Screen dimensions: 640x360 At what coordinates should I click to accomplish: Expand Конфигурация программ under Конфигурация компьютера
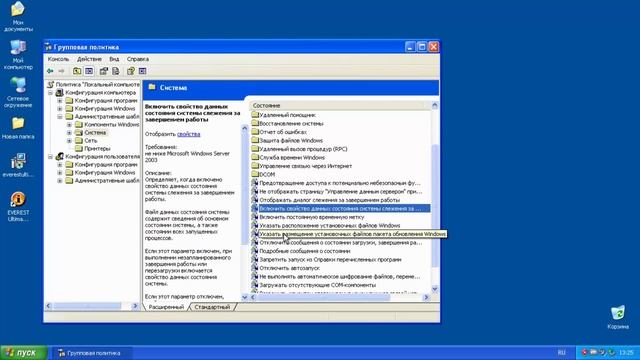click(60, 100)
